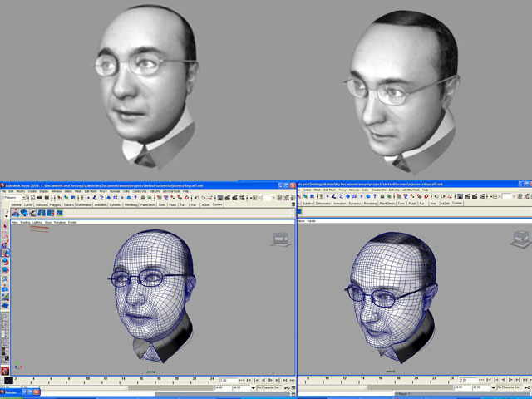Click the auto keyframe key icon, left window
Viewport: 532px width, 399px height.
287,387
